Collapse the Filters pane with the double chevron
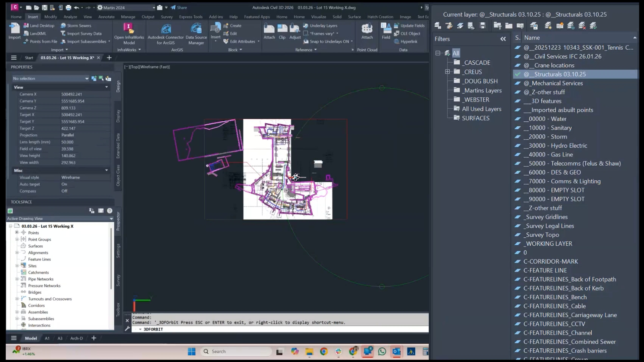This screenshot has width=644, height=362. click(x=503, y=39)
